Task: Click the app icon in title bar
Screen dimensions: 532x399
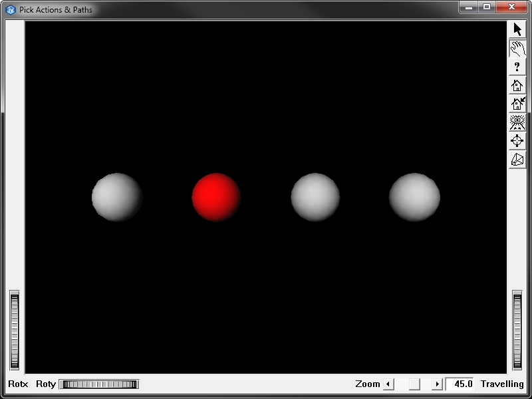Action: [10, 10]
